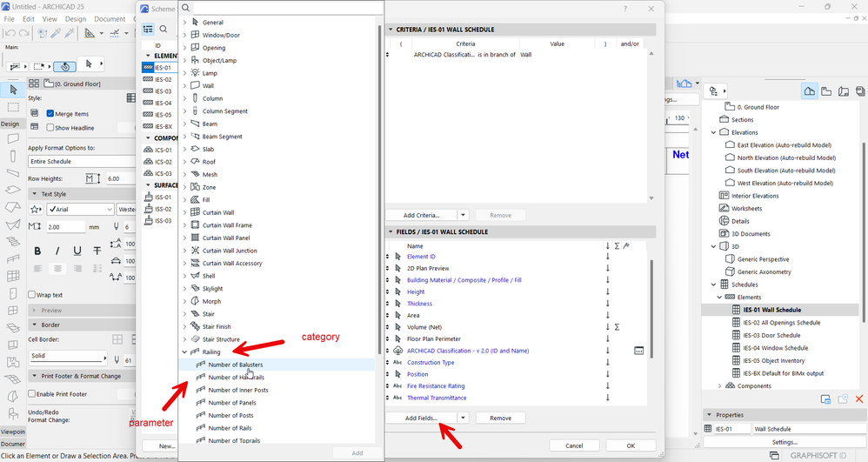Image resolution: width=868 pixels, height=462 pixels.
Task: Click the Italic text style button
Action: pos(57,251)
